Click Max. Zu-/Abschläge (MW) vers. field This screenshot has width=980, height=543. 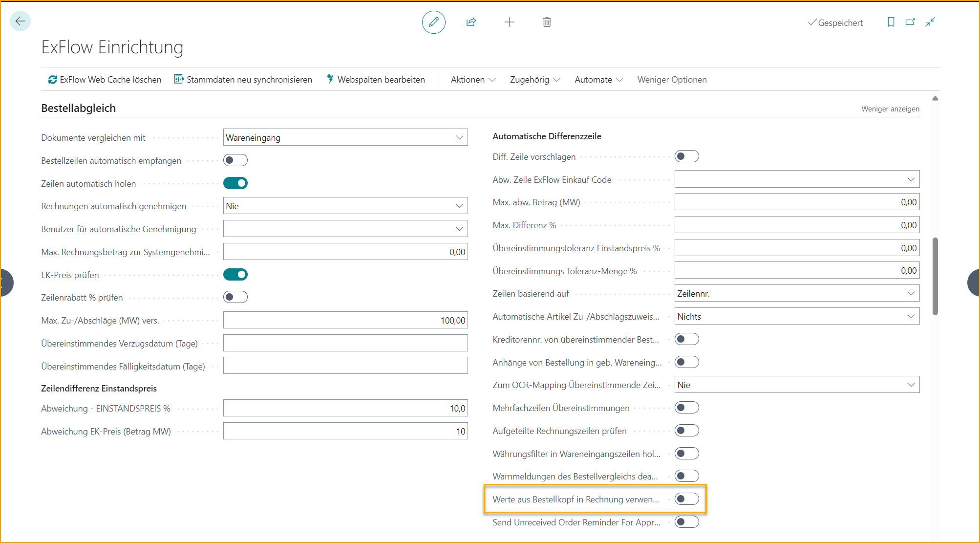point(345,320)
